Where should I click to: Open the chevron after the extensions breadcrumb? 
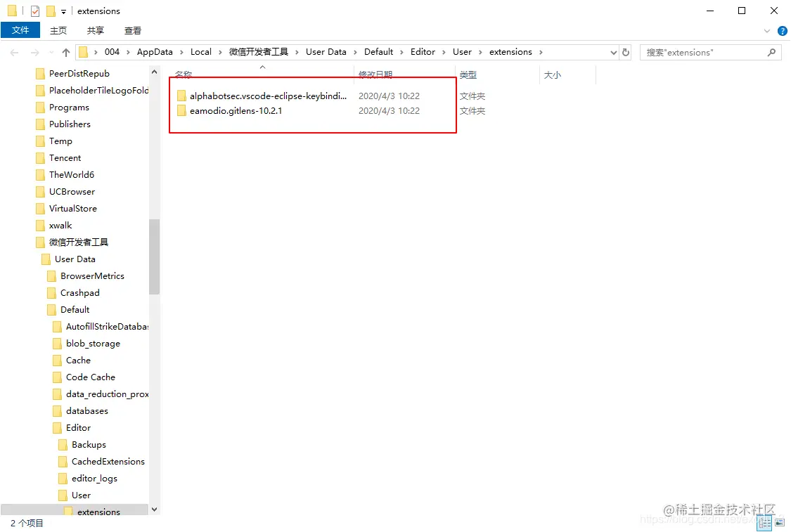coord(541,52)
